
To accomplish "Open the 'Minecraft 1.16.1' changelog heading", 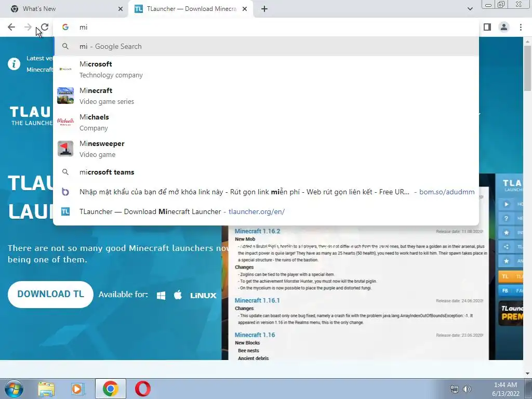I will (x=257, y=301).
